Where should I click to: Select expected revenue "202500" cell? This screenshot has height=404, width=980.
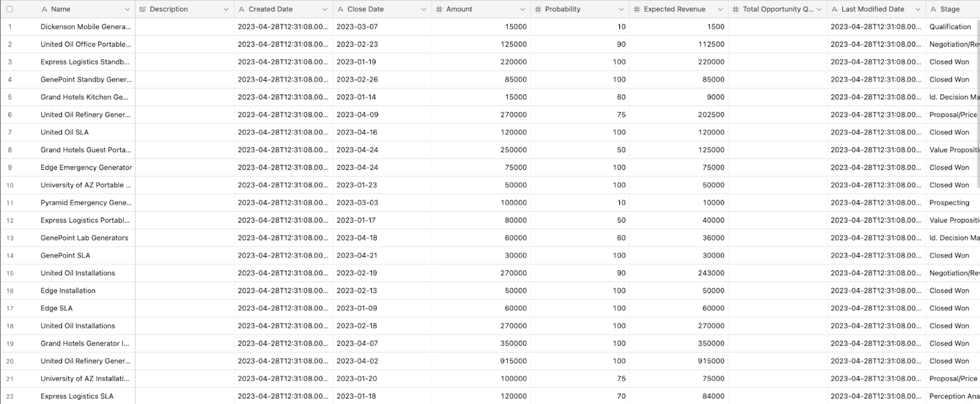click(679, 115)
